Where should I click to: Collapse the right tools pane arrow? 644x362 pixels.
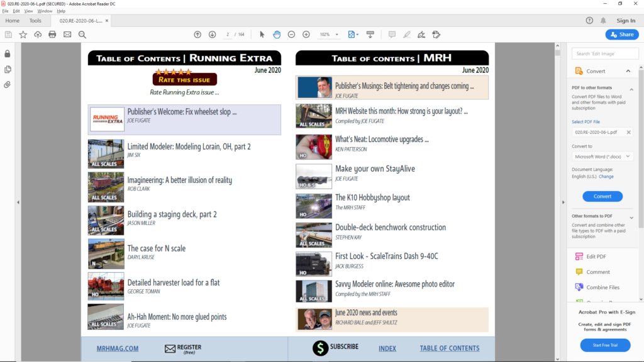563,202
